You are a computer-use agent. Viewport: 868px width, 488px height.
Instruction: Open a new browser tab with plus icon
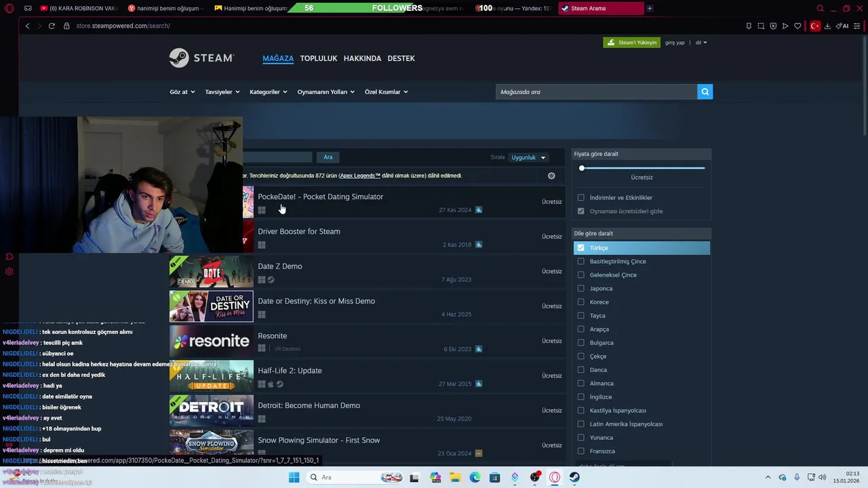pyautogui.click(x=650, y=8)
